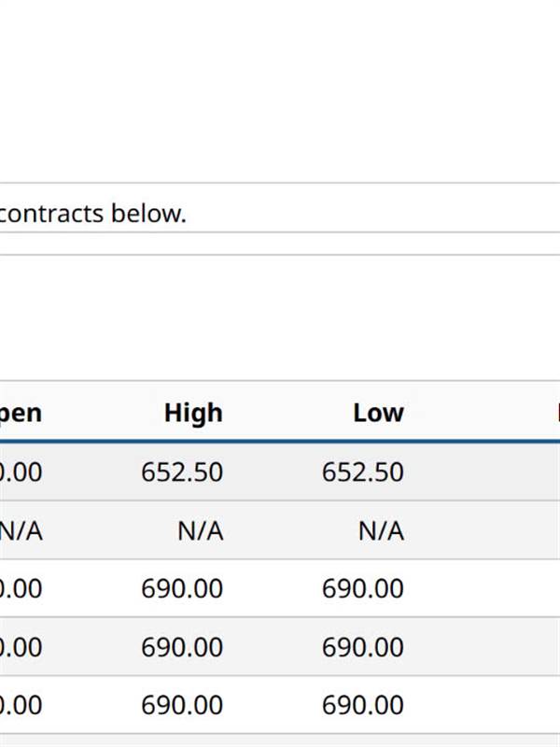Viewport: 560px width, 747px height.
Task: Select High 690.00 in the last row
Action: 182,705
